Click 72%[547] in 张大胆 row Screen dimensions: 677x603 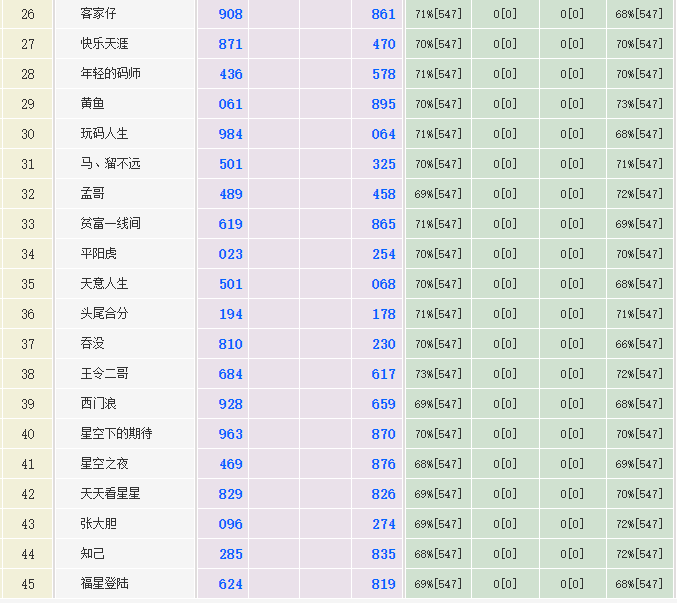pos(639,524)
